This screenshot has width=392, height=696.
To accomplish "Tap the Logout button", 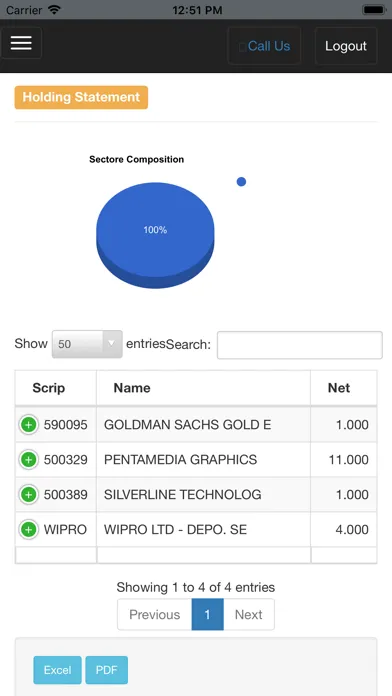I will (346, 46).
